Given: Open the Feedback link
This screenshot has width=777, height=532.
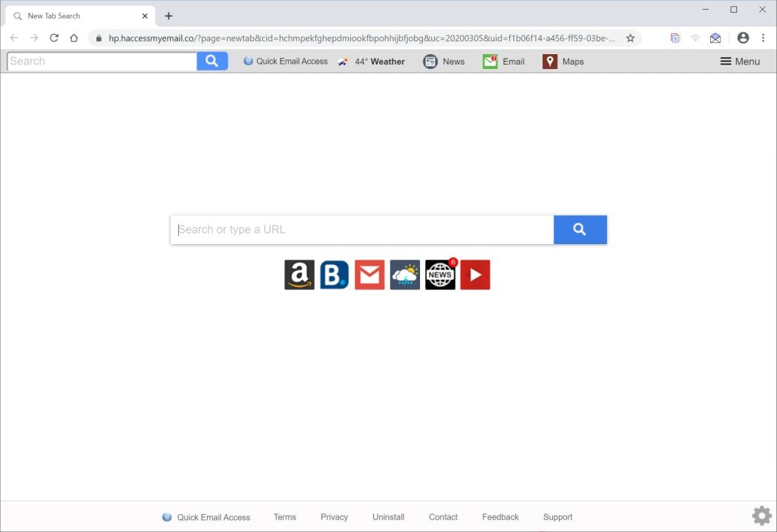Looking at the screenshot, I should (x=500, y=517).
